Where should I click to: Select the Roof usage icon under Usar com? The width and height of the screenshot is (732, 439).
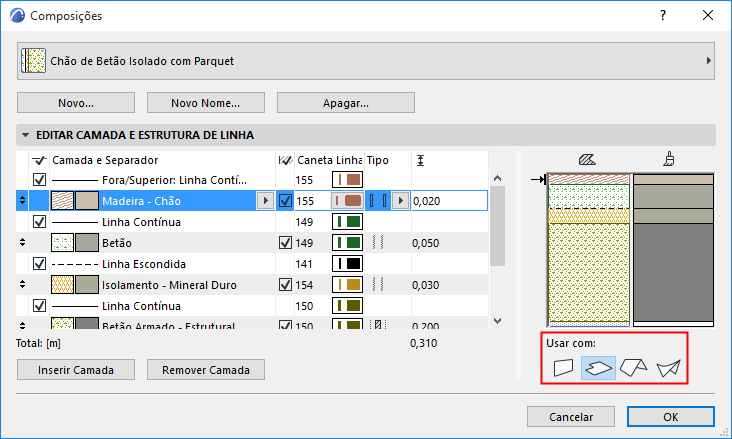click(x=633, y=368)
